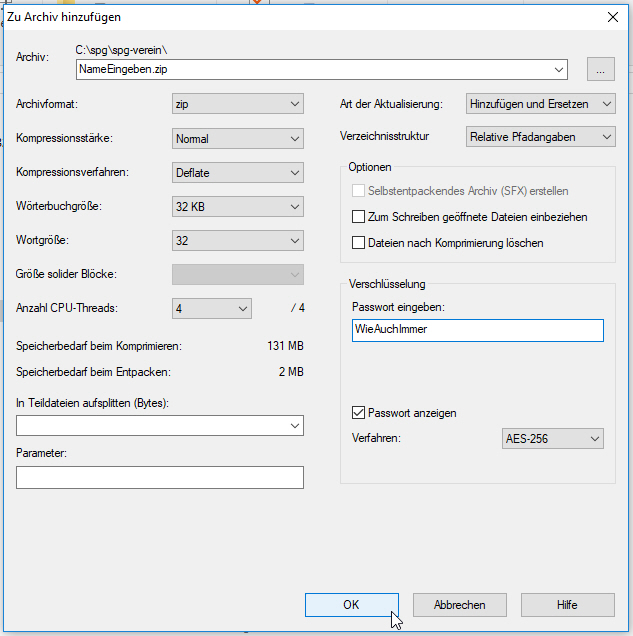Open In Teildateien aufsplitten dropdown
633x636 pixels.
coord(160,426)
